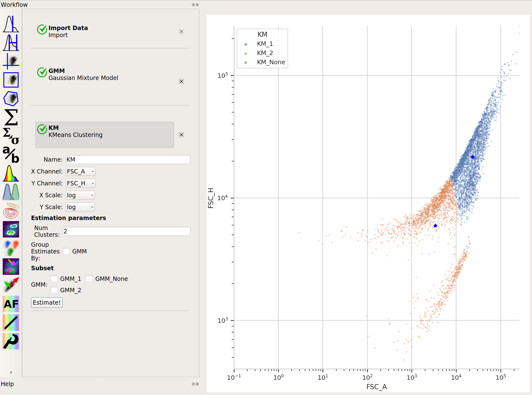
Task: Toggle the GMM_None subset checkbox
Action: coord(89,279)
